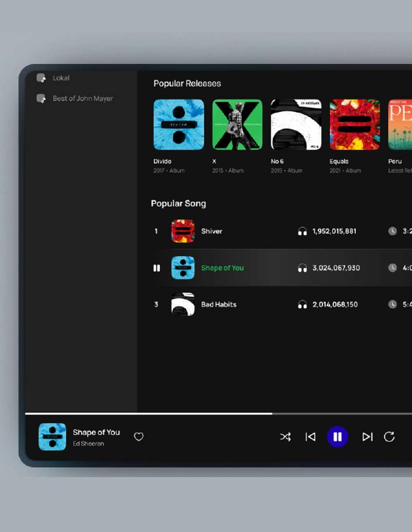Click the Shiver song artwork

pos(183,231)
